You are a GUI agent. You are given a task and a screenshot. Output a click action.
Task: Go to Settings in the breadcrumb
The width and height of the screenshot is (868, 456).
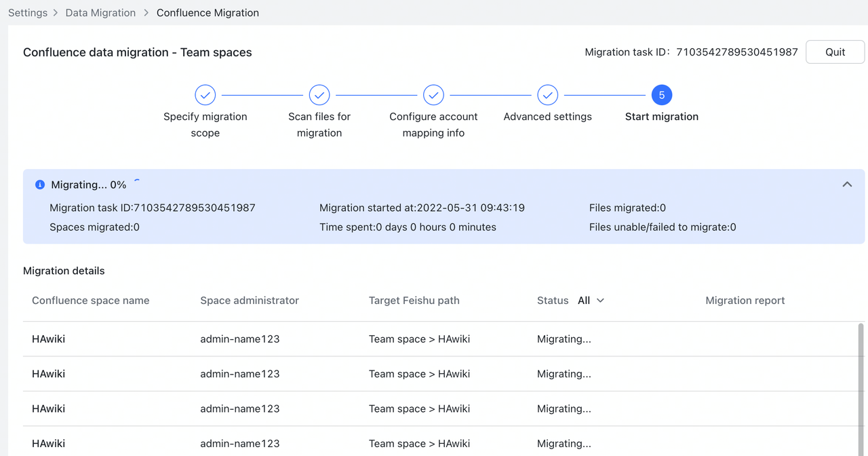[x=28, y=13]
